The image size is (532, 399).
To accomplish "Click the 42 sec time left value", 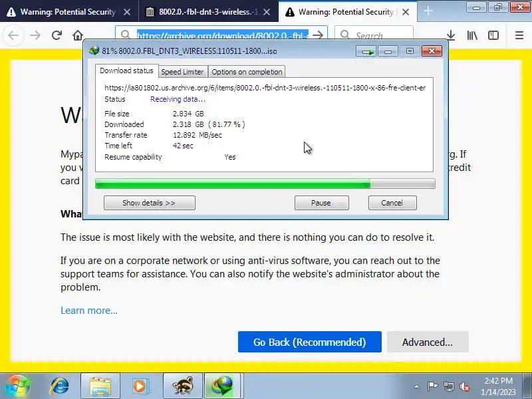I will pos(183,146).
